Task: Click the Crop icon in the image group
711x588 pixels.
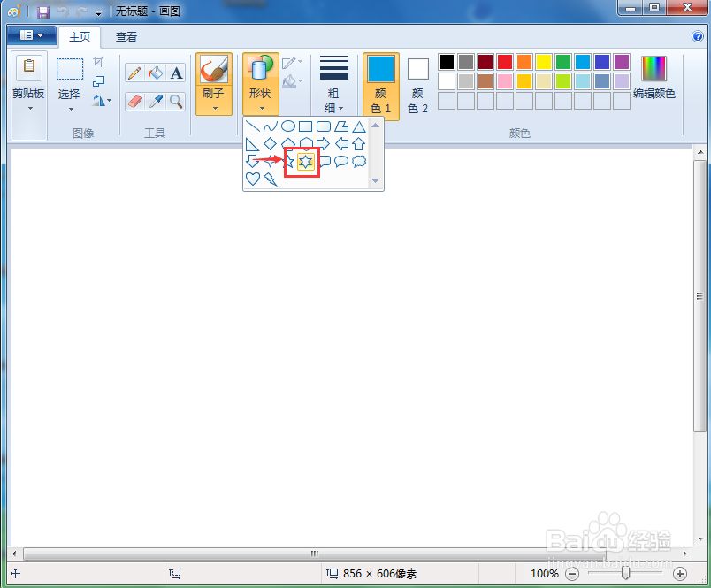Action: tap(98, 61)
